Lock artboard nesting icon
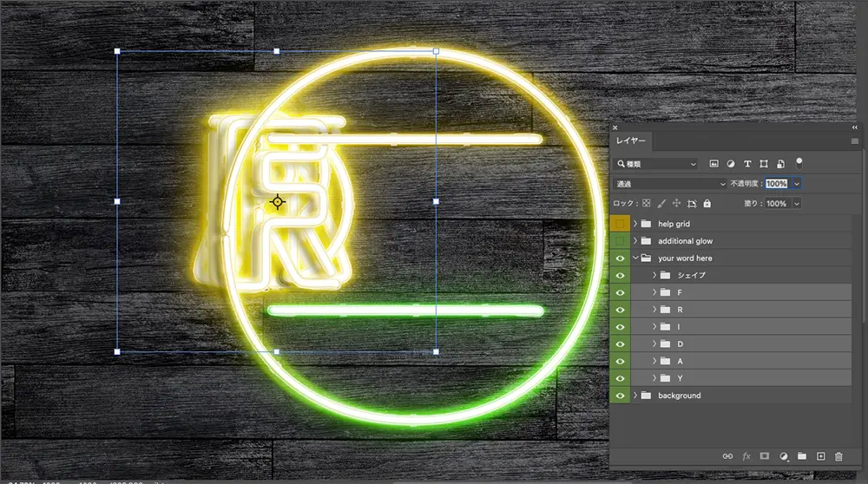Image resolution: width=868 pixels, height=484 pixels. click(692, 204)
